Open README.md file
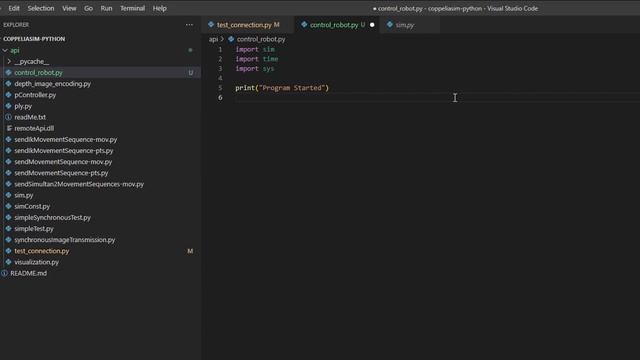Image resolution: width=640 pixels, height=360 pixels. click(28, 273)
